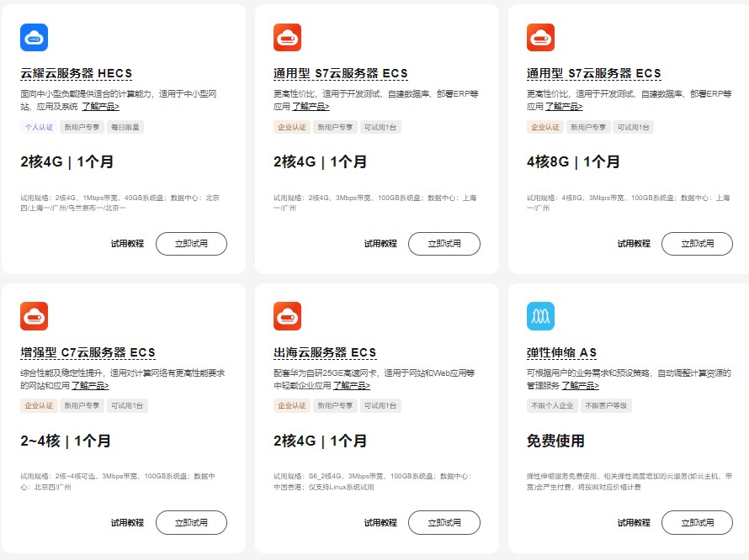Click 立即试用 button for 云耀云服务器 HECS
The height and width of the screenshot is (560, 749).
pos(191,244)
